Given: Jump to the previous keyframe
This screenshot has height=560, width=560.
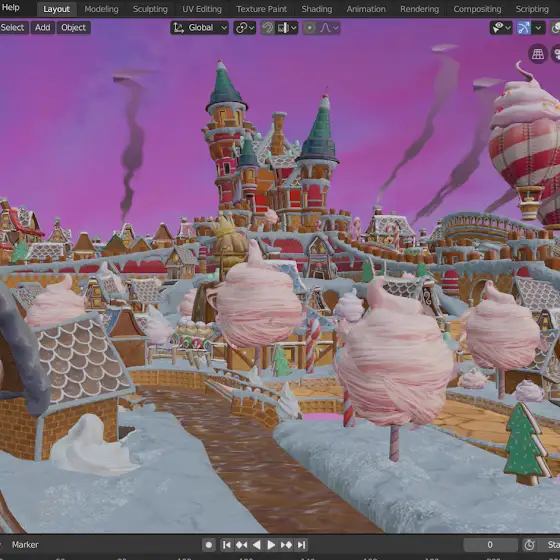Looking at the screenshot, I should pyautogui.click(x=241, y=545).
